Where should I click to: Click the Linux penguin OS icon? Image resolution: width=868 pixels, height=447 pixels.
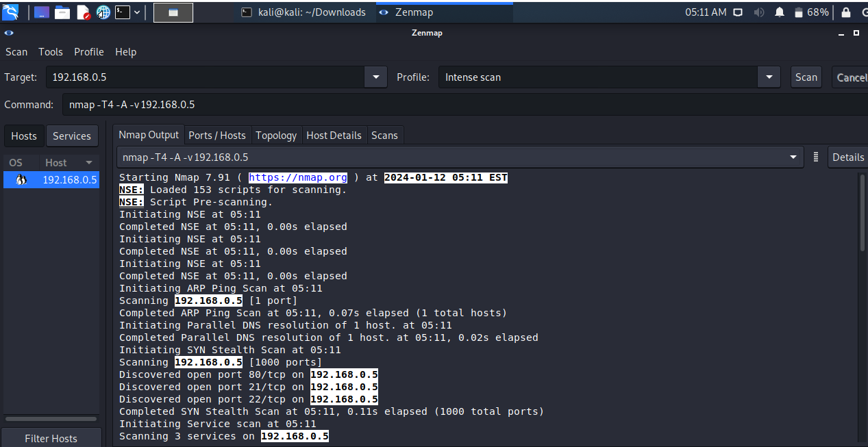21,180
